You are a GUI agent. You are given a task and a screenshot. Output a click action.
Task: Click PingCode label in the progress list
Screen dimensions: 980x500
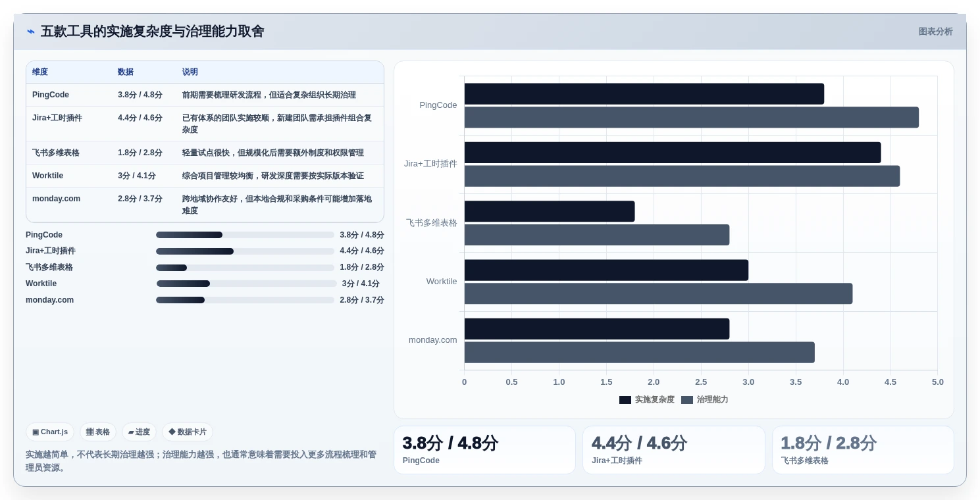tap(44, 235)
